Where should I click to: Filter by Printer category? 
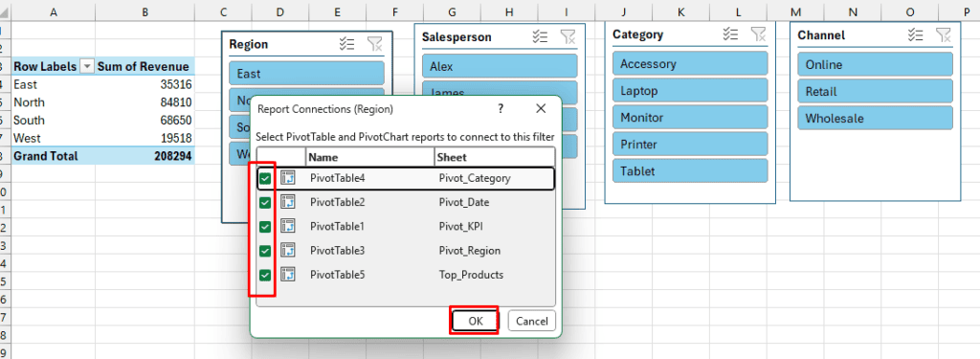click(x=690, y=144)
